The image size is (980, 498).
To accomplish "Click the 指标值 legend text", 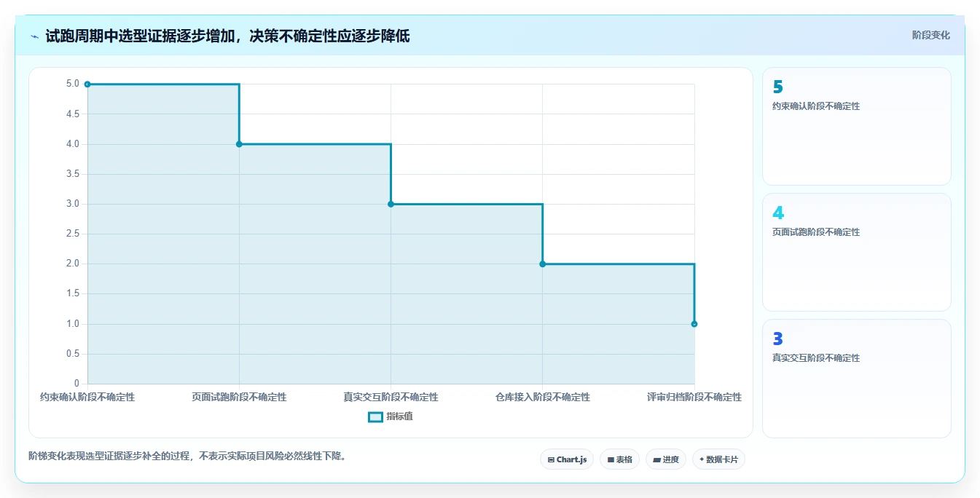I will click(x=399, y=417).
